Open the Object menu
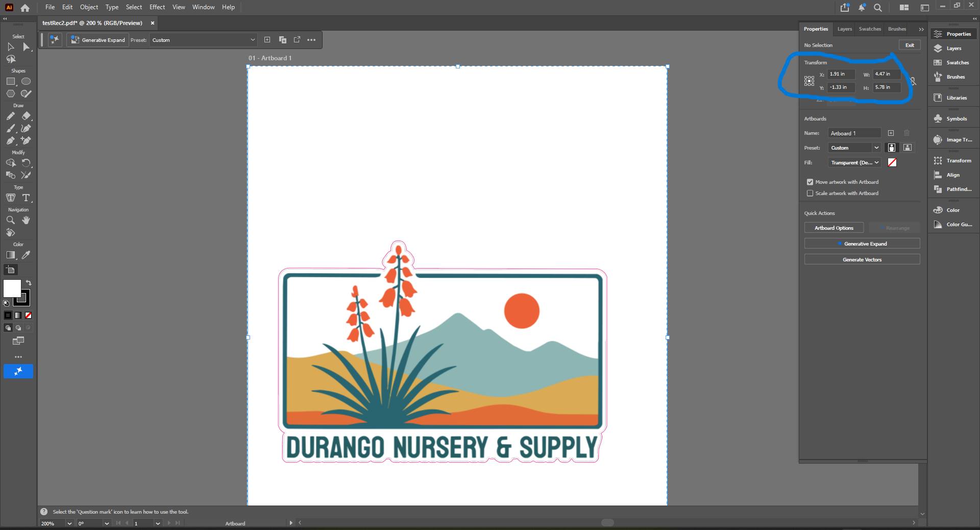 (89, 7)
